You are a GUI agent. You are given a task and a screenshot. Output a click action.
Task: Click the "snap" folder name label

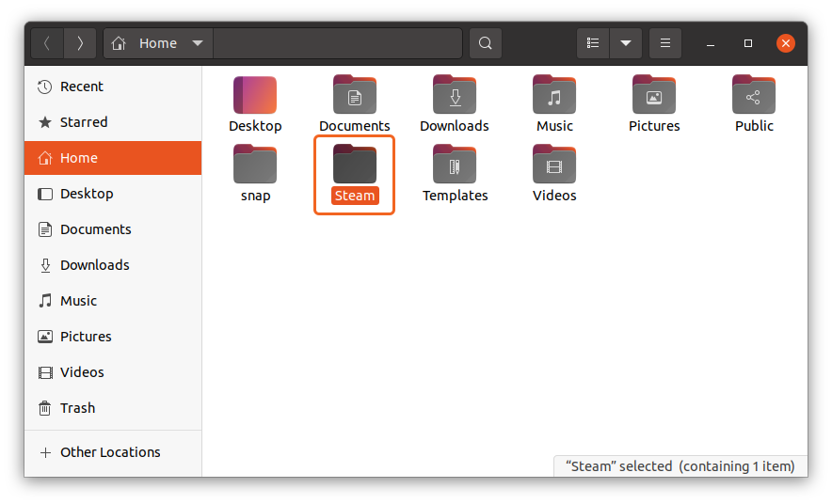point(256,196)
